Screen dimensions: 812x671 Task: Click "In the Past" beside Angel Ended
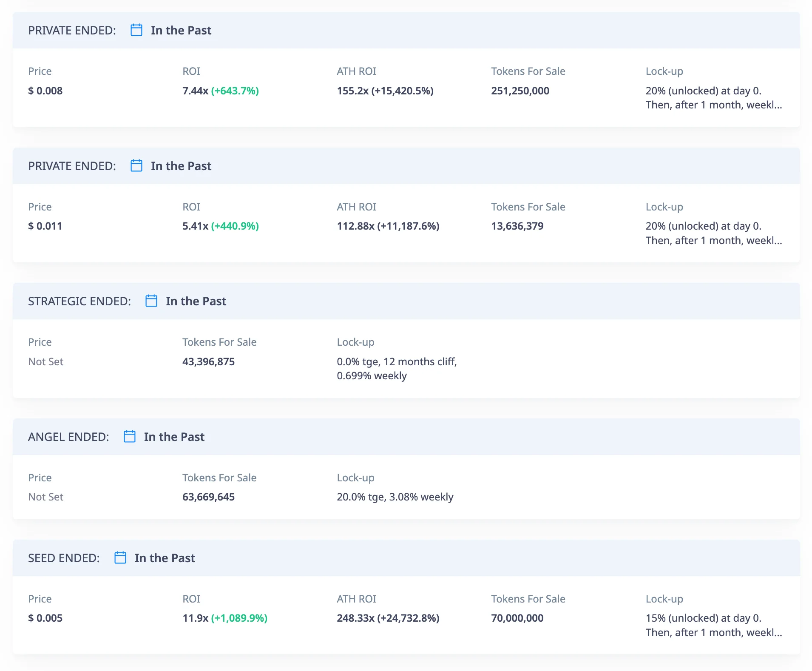coord(174,437)
